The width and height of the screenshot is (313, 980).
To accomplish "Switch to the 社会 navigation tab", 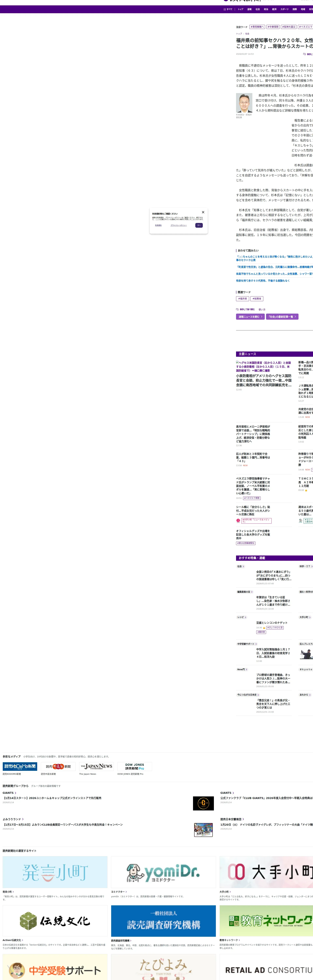I will (x=258, y=9).
